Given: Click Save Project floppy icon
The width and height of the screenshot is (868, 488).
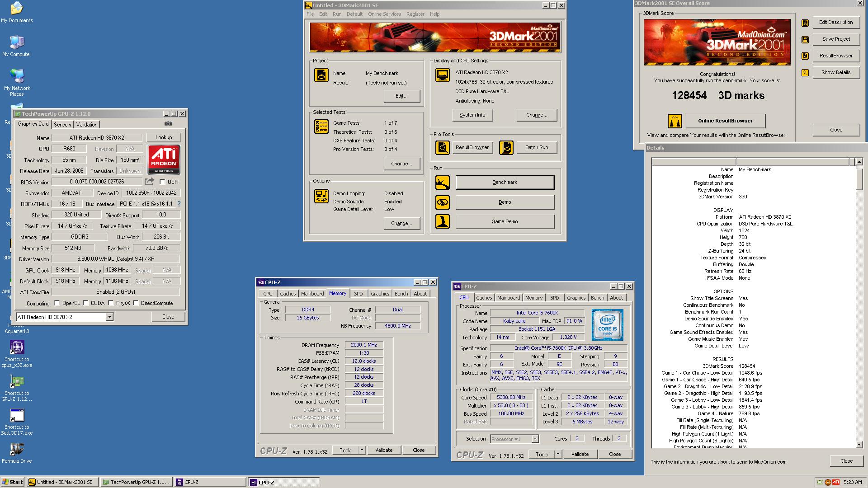Looking at the screenshot, I should tap(805, 39).
